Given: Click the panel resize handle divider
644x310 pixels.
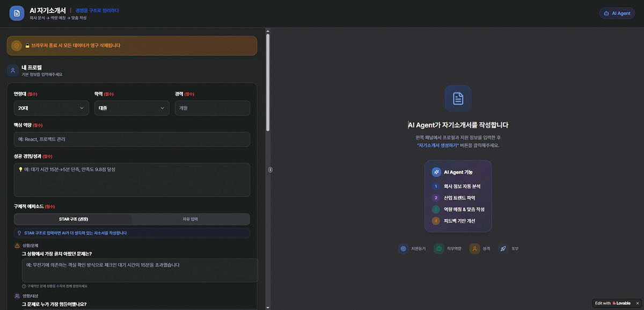Looking at the screenshot, I should coord(270,169).
